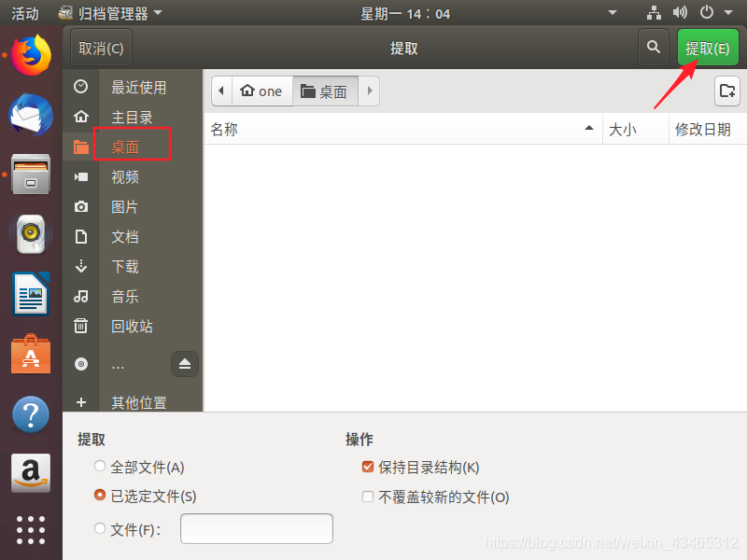Click the video camera icon in sidebar

tap(81, 177)
